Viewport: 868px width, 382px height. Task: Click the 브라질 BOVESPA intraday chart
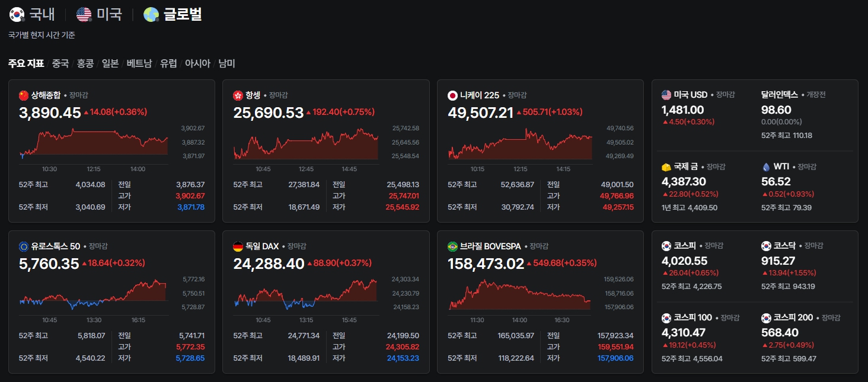click(x=519, y=294)
